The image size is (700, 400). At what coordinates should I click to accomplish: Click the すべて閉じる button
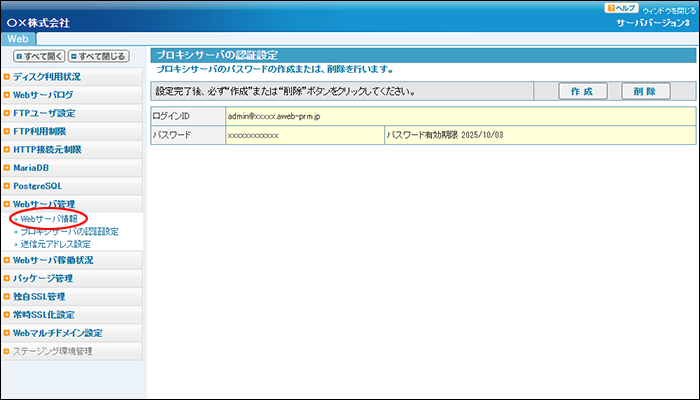pos(98,57)
